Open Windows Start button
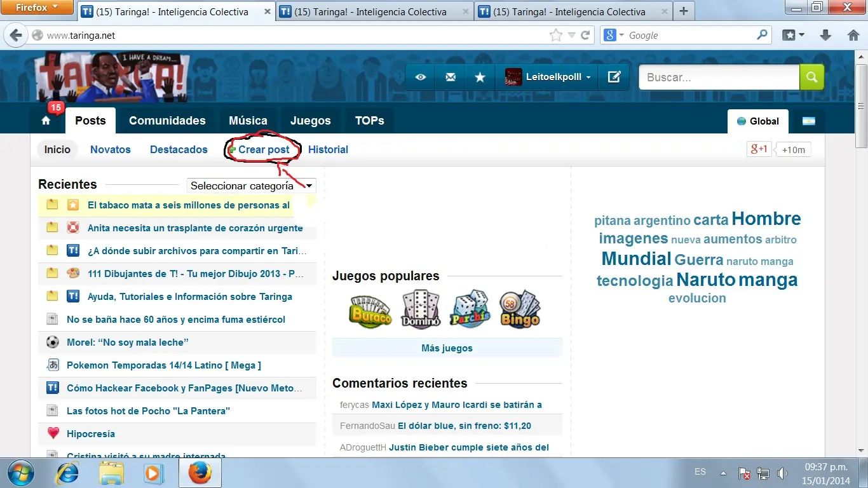 click(22, 473)
